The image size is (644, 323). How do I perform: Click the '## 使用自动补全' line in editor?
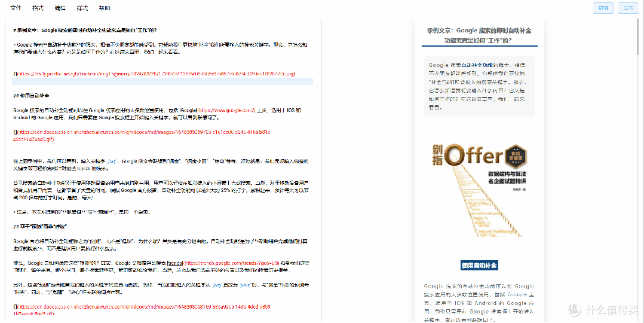coord(31,96)
